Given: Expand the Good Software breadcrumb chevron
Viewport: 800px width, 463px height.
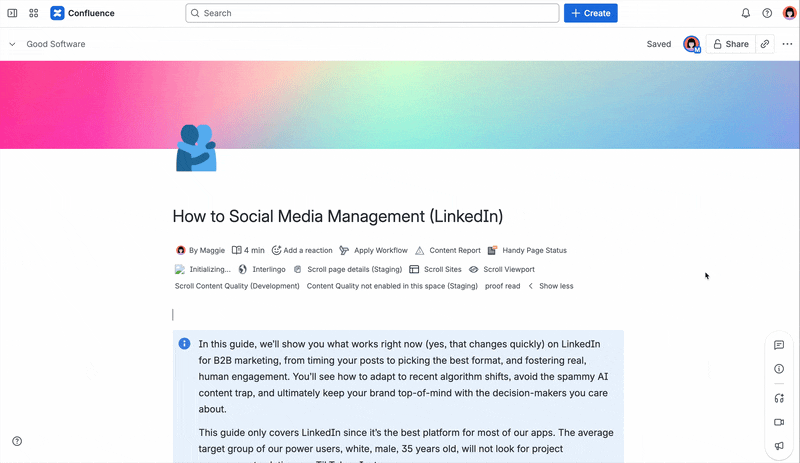Looking at the screenshot, I should click(x=12, y=44).
